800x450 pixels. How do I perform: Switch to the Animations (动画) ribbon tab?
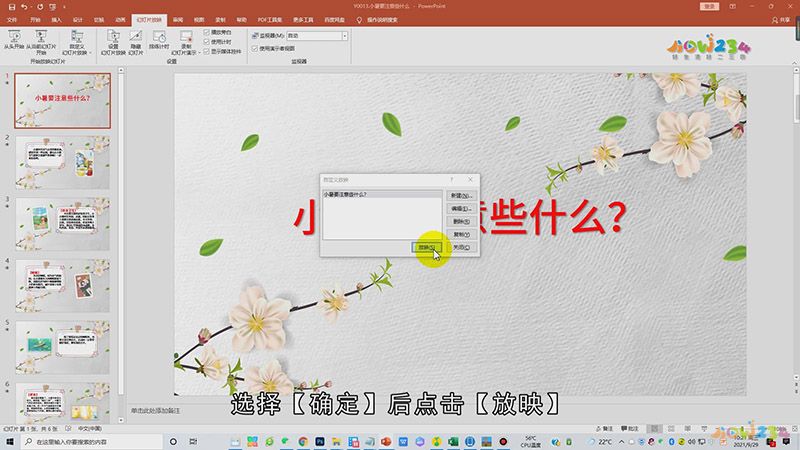click(120, 20)
